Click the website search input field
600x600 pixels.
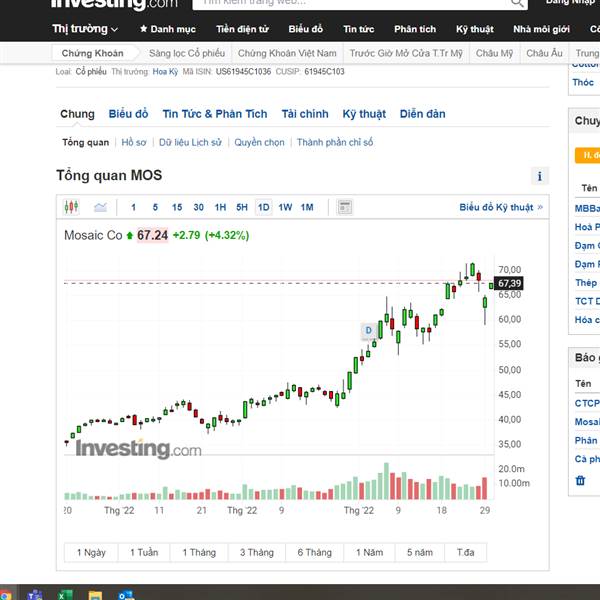tap(350, 3)
